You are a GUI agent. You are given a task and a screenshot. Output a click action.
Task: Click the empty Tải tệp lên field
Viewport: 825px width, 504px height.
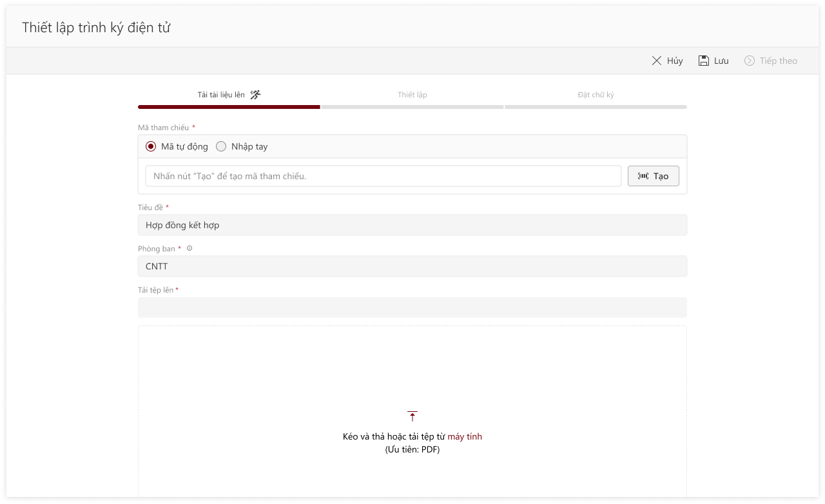pyautogui.click(x=412, y=307)
